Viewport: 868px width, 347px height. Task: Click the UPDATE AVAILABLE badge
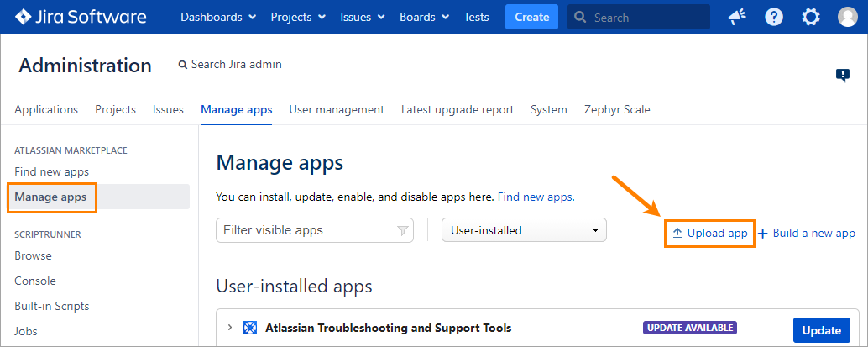690,328
